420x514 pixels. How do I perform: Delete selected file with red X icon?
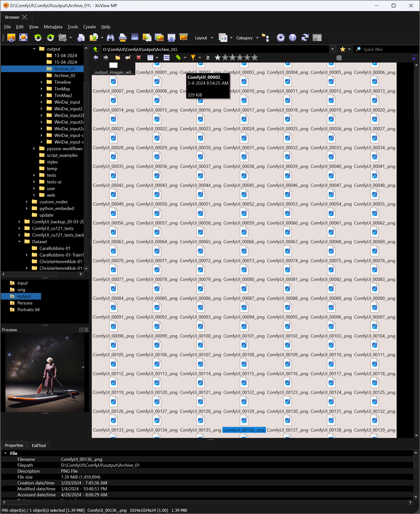coord(139,58)
